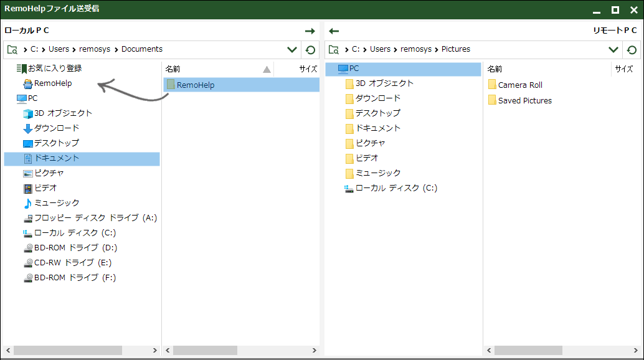Click local folder search icon
The image size is (644, 360).
coord(12,50)
